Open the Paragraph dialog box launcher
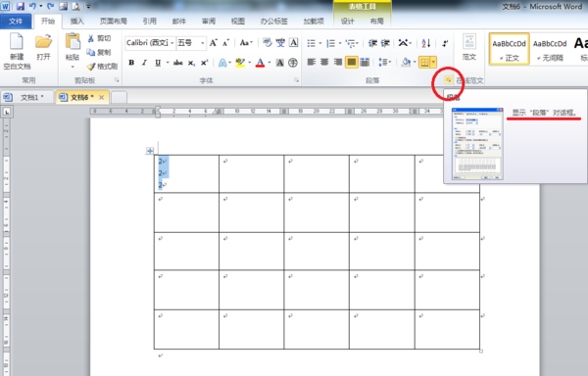The height and width of the screenshot is (376, 588). (x=448, y=79)
